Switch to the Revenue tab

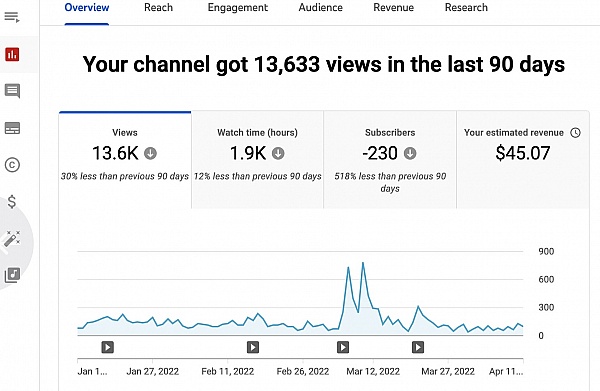[394, 8]
